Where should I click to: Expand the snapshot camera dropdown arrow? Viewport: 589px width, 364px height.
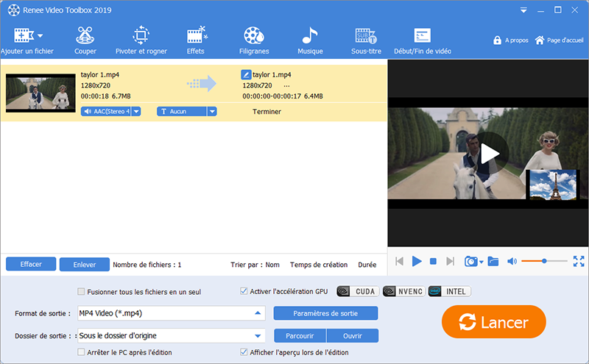click(x=482, y=263)
